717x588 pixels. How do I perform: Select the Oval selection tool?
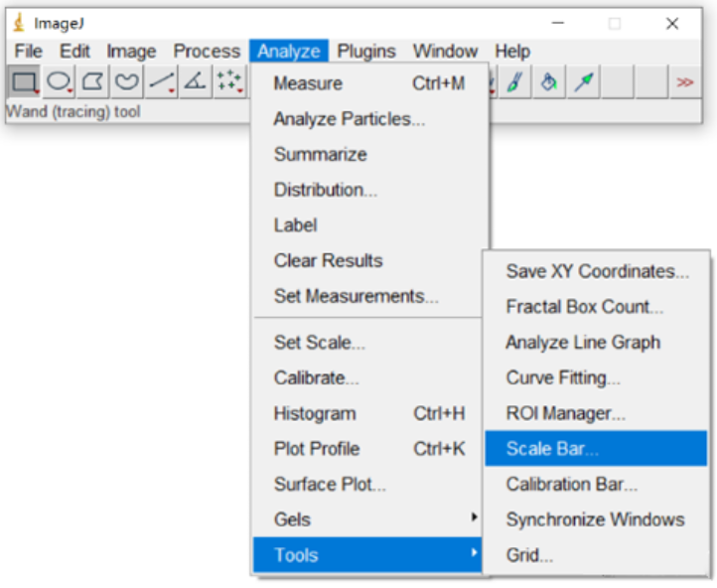tap(59, 82)
